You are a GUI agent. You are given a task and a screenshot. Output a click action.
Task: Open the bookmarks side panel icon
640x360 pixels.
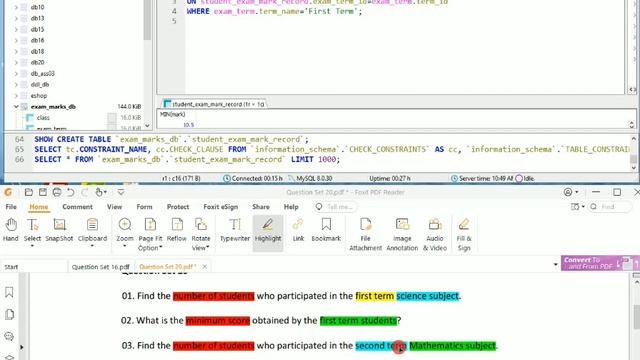click(x=9, y=292)
